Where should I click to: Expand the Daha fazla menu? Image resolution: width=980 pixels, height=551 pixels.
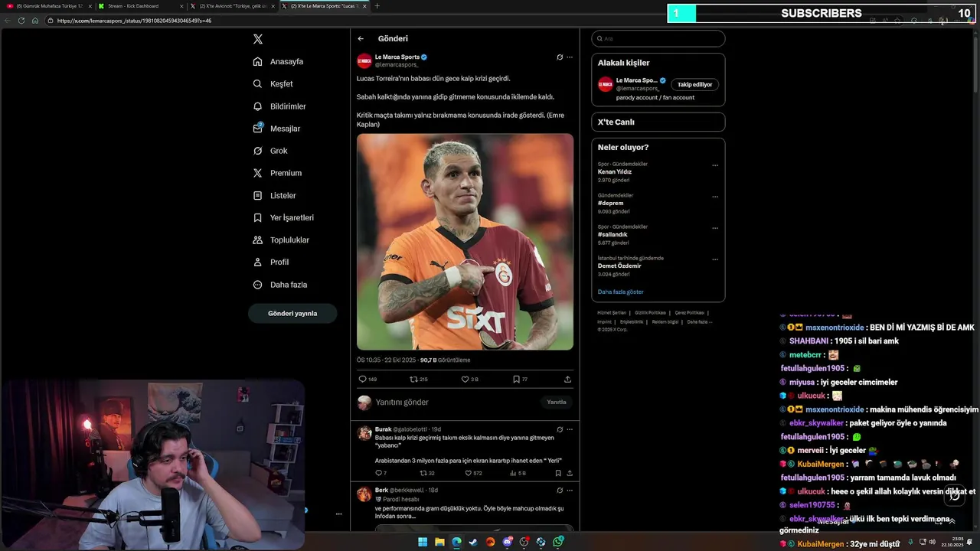point(280,285)
